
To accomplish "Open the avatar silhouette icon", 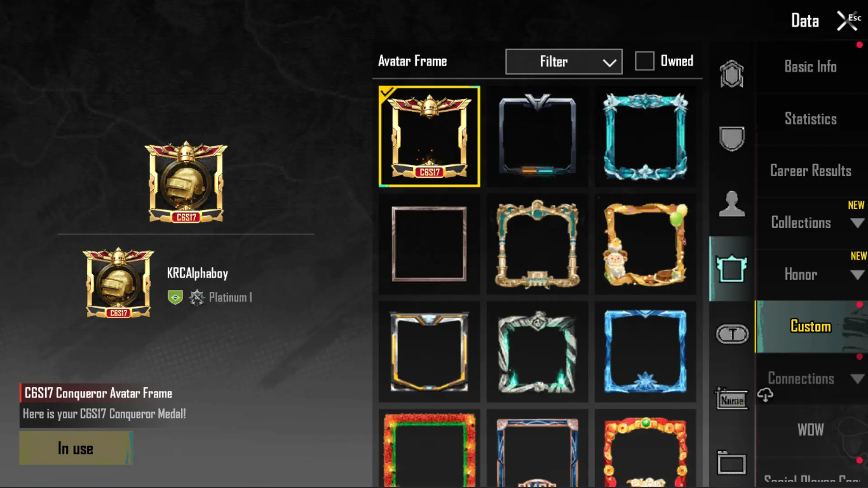I will coord(731,204).
